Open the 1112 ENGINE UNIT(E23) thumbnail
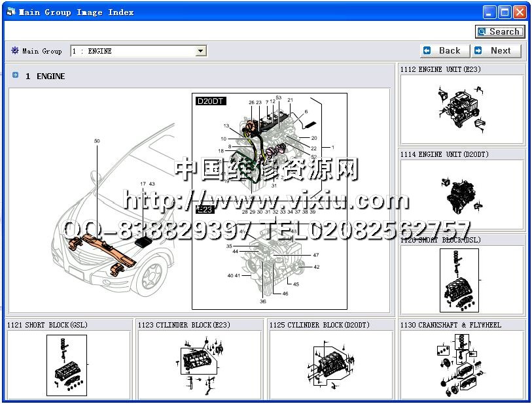This screenshot has height=404, width=532. (462, 109)
